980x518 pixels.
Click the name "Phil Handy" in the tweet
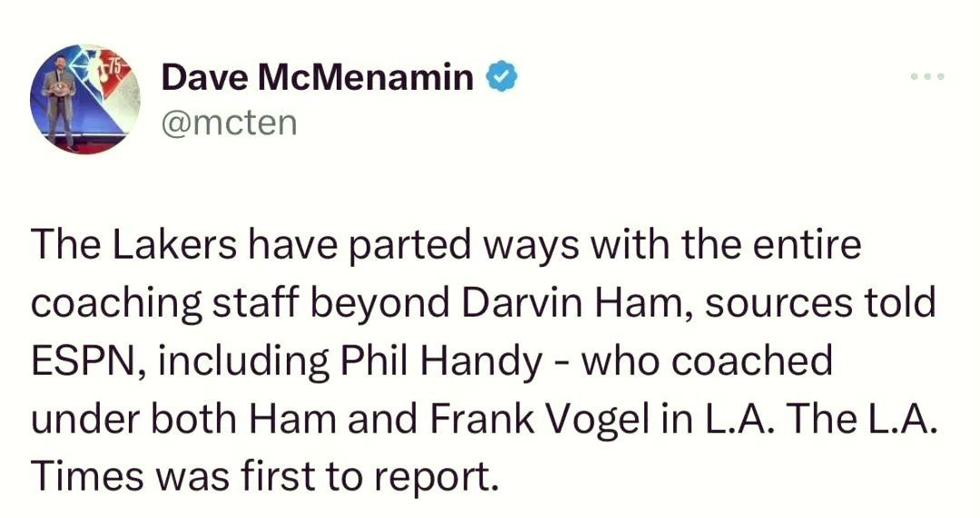coord(441,360)
